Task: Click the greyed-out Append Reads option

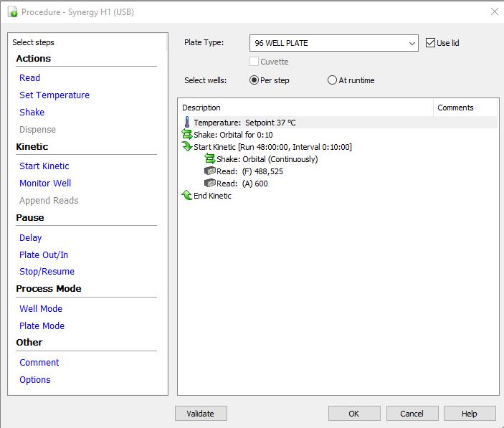Action: point(49,201)
